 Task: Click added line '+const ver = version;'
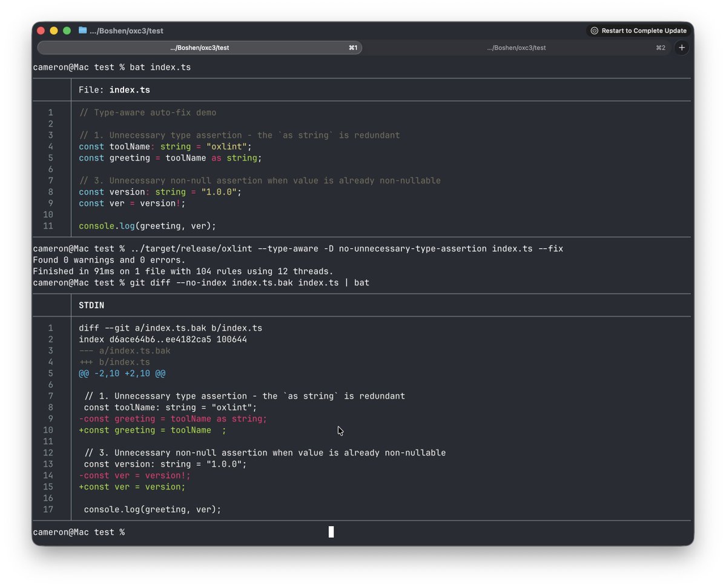pos(132,487)
